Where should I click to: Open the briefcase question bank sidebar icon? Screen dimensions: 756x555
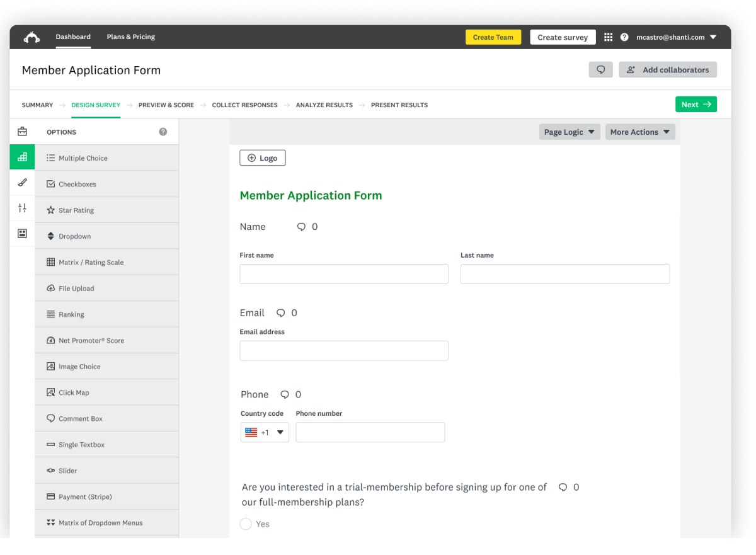pyautogui.click(x=23, y=132)
